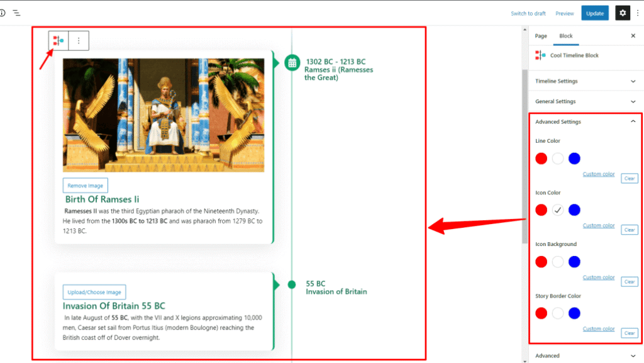Viewport: 644px width, 363px height.
Task: Collapse the Advanced Settings section
Action: pyautogui.click(x=585, y=121)
